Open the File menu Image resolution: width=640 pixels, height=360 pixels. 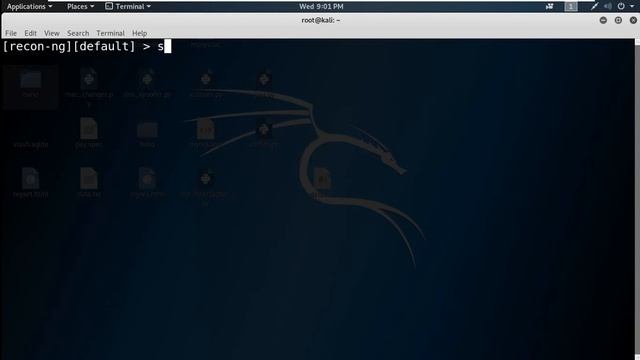pos(11,33)
